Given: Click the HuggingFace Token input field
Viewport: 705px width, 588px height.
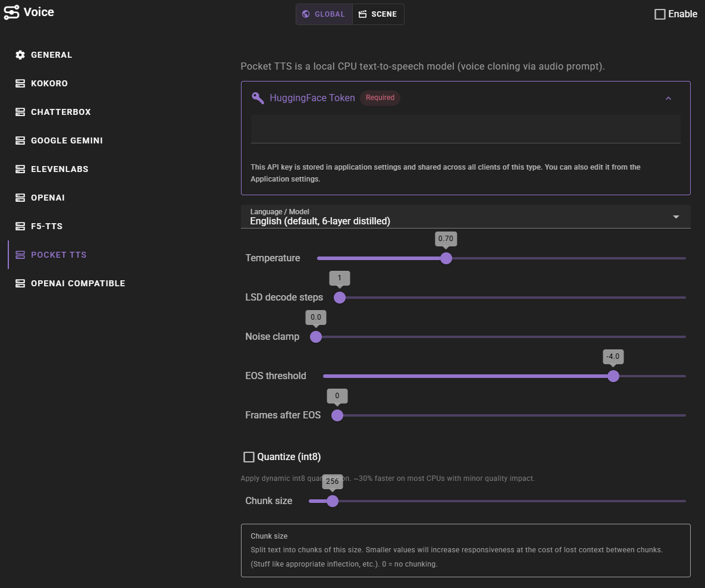Looking at the screenshot, I should (x=465, y=129).
